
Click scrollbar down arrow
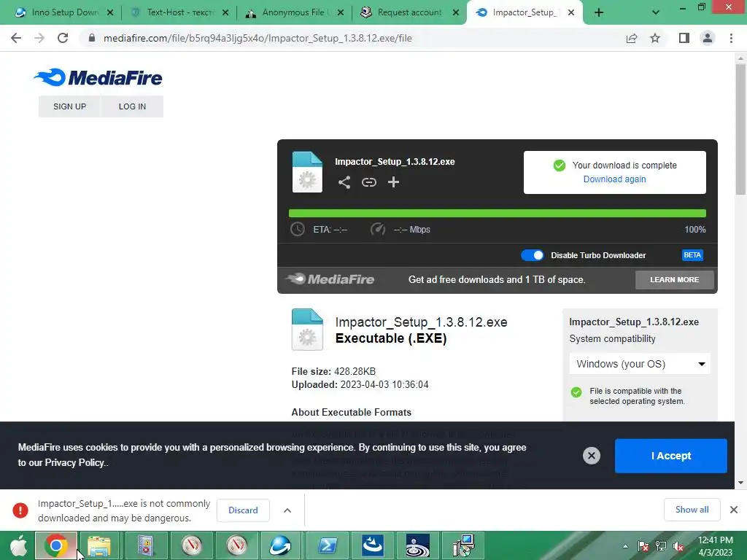click(740, 483)
